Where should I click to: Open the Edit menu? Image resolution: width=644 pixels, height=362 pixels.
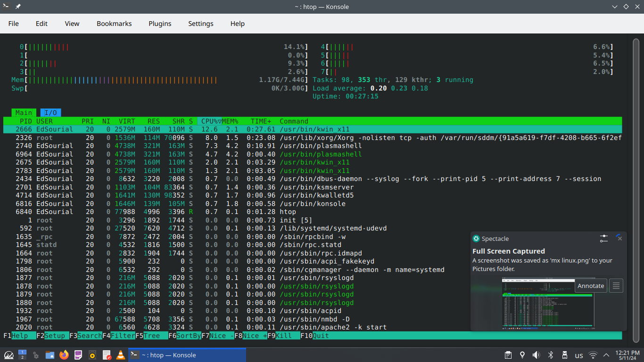click(x=41, y=24)
